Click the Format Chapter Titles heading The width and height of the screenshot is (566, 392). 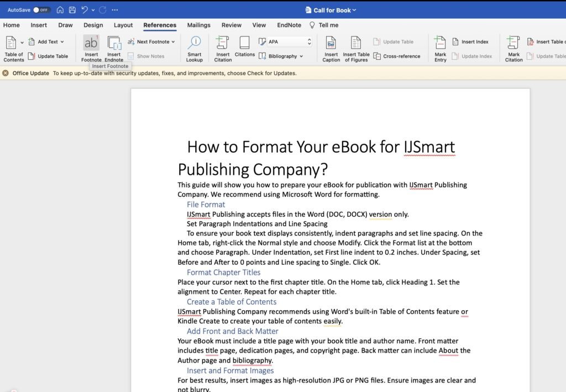pyautogui.click(x=223, y=273)
